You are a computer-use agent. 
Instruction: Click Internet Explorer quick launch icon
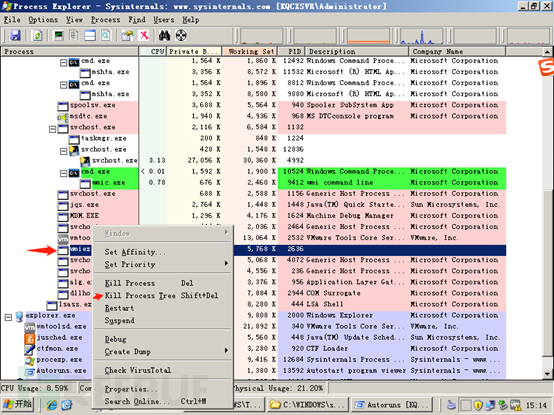[x=52, y=405]
